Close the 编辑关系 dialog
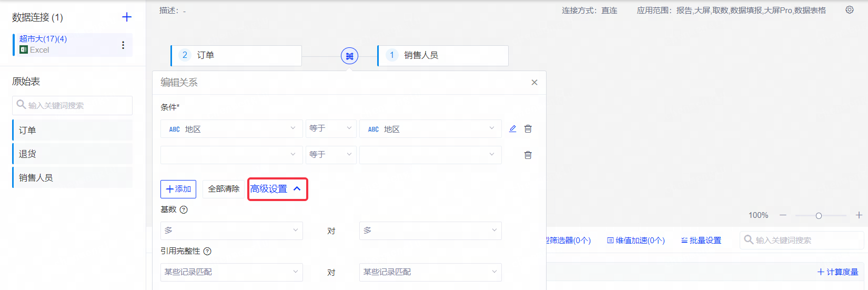Screen dimensions: 868x290 534,83
